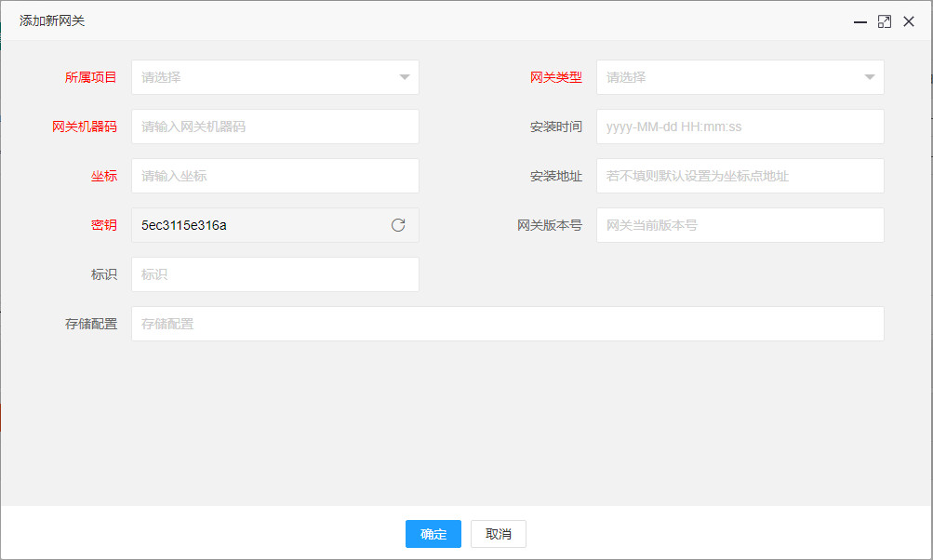Maximize the 添加新网关 dialog
The height and width of the screenshot is (560, 933).
(x=885, y=22)
